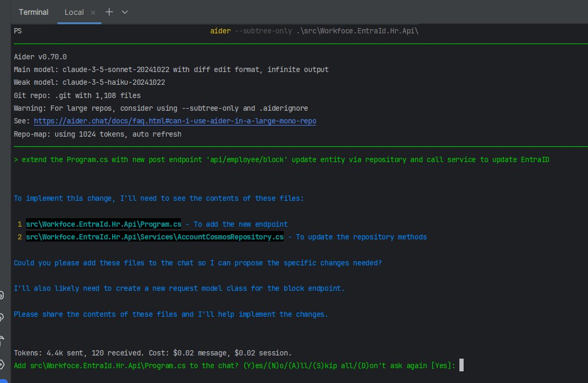Viewport: 588px width, 383px height.
Task: Open the aider.chat FAQ mono-repo link
Action: 175,121
